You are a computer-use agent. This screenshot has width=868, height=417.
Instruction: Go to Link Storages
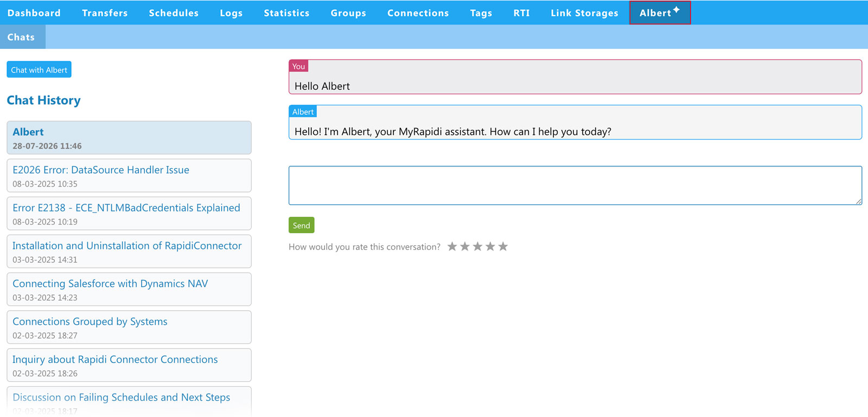coord(584,12)
